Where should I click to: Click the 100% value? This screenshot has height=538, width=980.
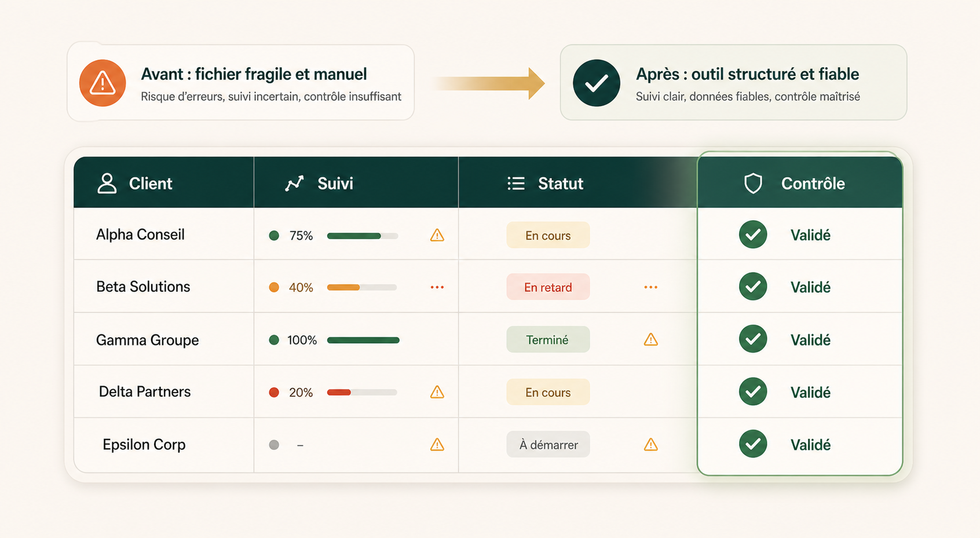[302, 340]
